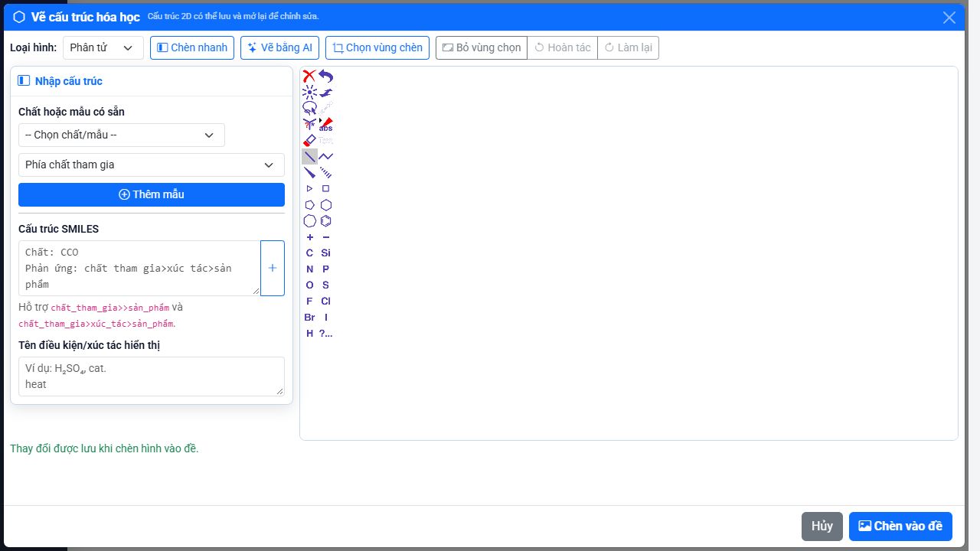Click the Chèn nhanh toolbar button
Screen dimensions: 980x551
pos(192,47)
